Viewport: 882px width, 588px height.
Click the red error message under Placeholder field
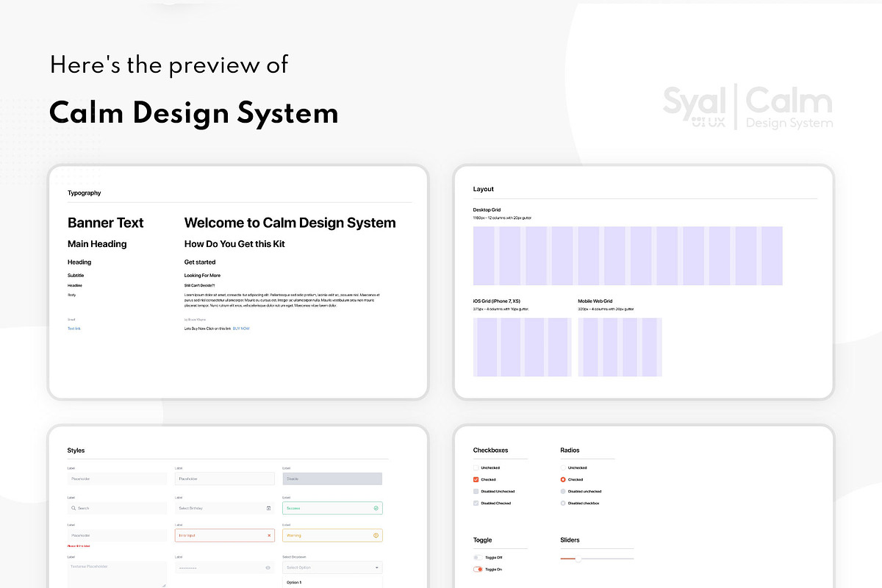tap(79, 546)
